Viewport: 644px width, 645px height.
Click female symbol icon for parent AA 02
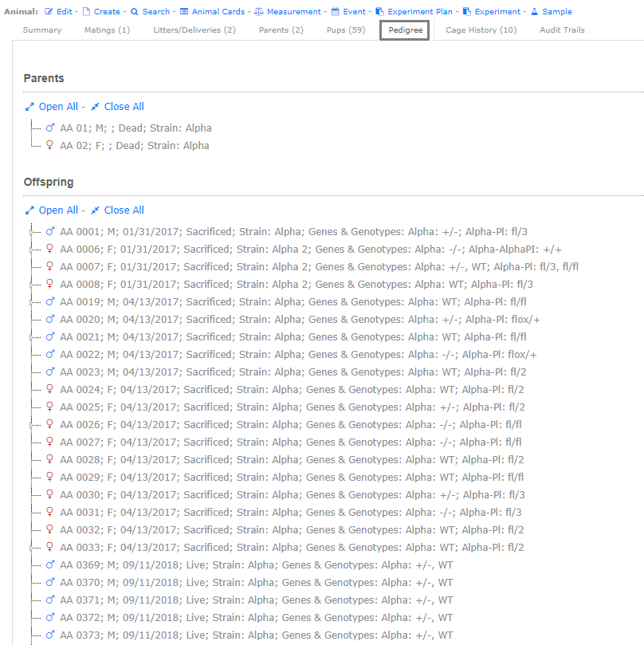[x=49, y=145]
